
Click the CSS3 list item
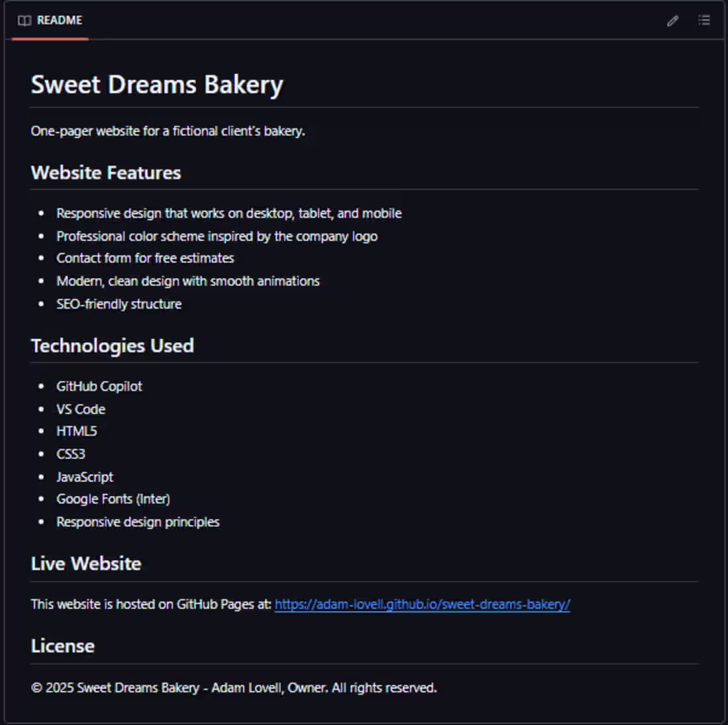coord(71,454)
